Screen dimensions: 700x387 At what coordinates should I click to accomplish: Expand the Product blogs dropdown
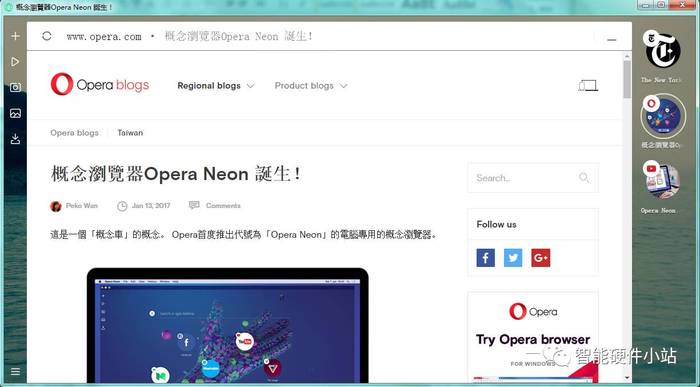pyautogui.click(x=311, y=86)
